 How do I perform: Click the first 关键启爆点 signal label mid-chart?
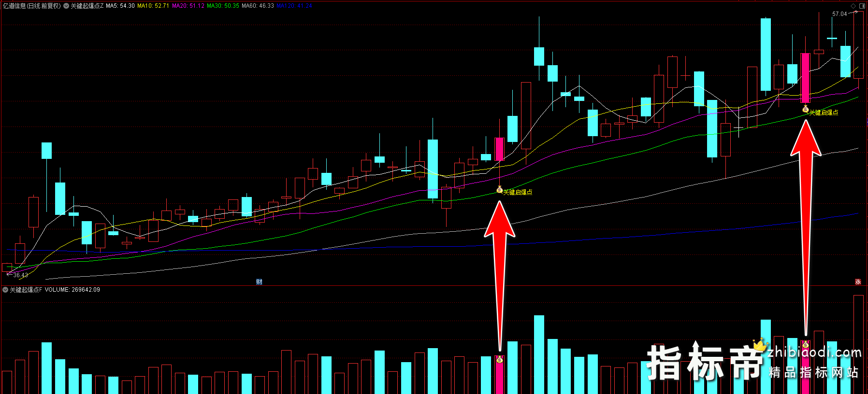[518, 192]
